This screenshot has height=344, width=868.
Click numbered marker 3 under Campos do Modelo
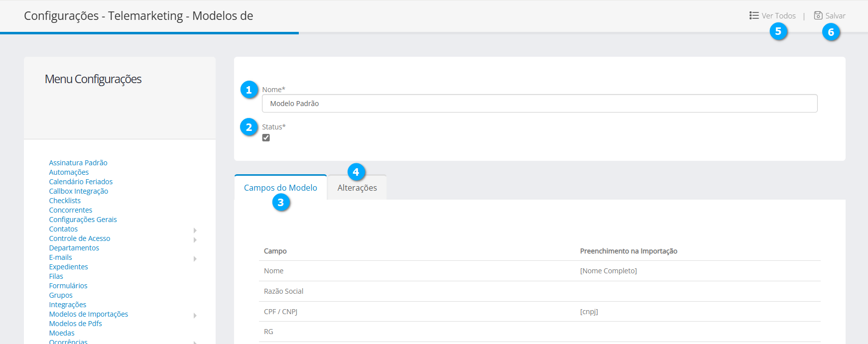point(281,203)
